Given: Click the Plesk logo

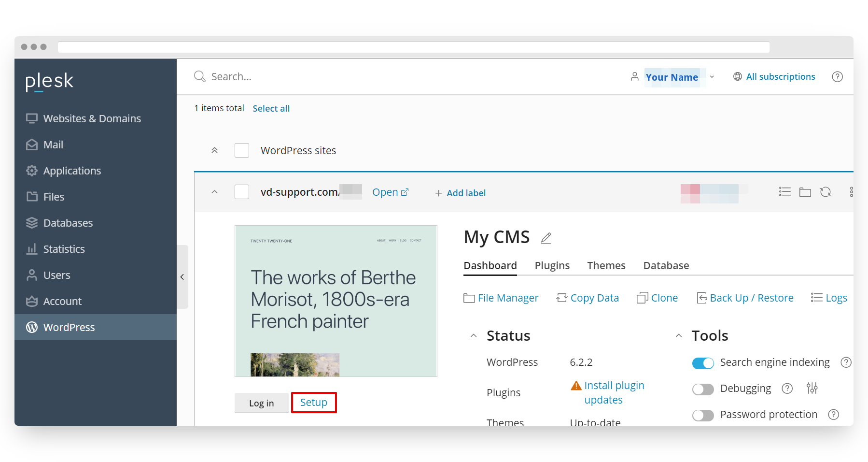Looking at the screenshot, I should click(49, 81).
